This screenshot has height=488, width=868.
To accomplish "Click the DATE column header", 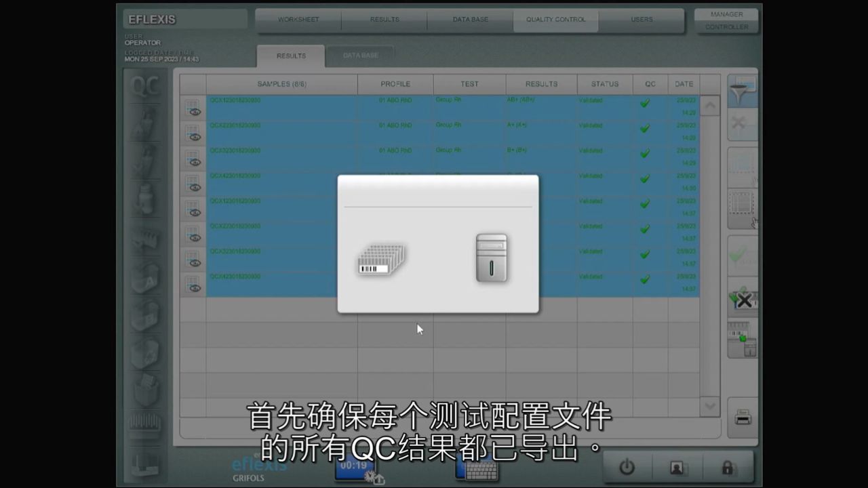I will (684, 84).
